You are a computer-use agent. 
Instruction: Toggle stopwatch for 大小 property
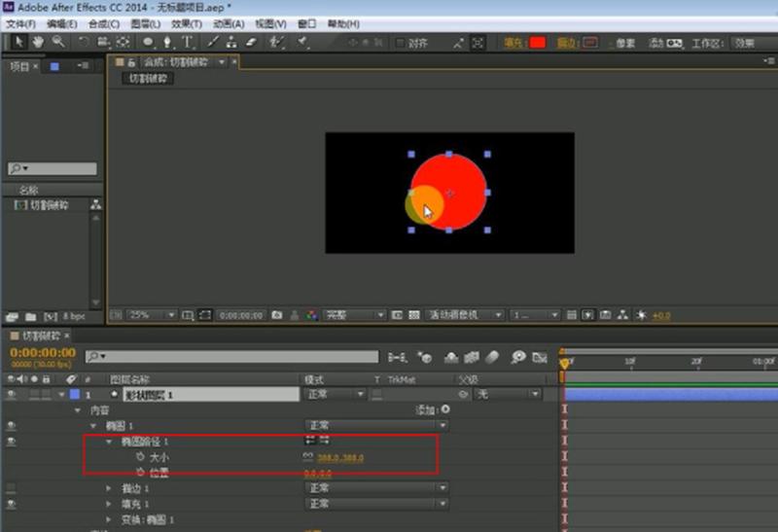pos(140,456)
